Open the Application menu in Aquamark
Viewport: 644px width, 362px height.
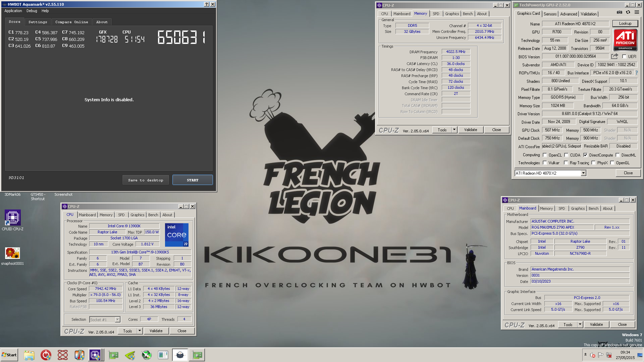click(x=13, y=11)
